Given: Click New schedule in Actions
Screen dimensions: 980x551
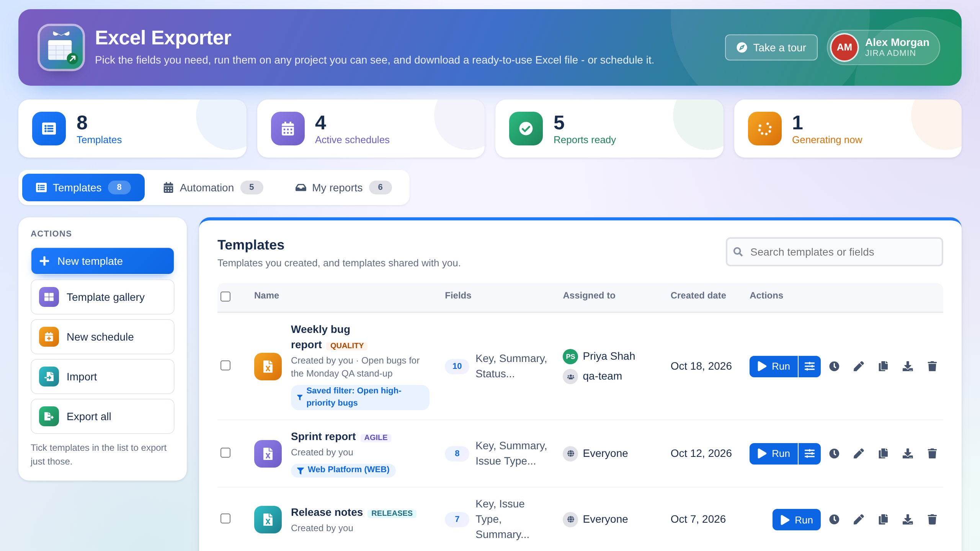Looking at the screenshot, I should (x=103, y=337).
